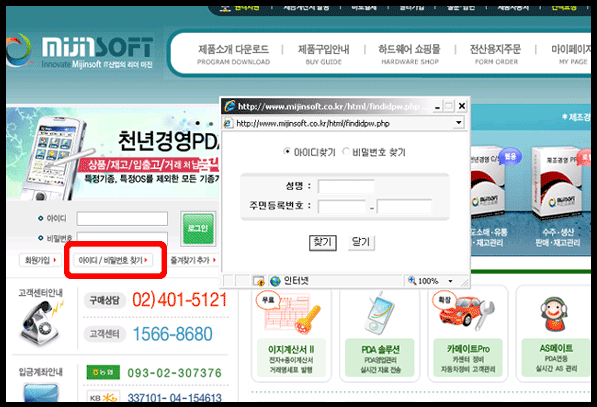Click the 성명 name input field
The image size is (597, 407).
[346, 187]
